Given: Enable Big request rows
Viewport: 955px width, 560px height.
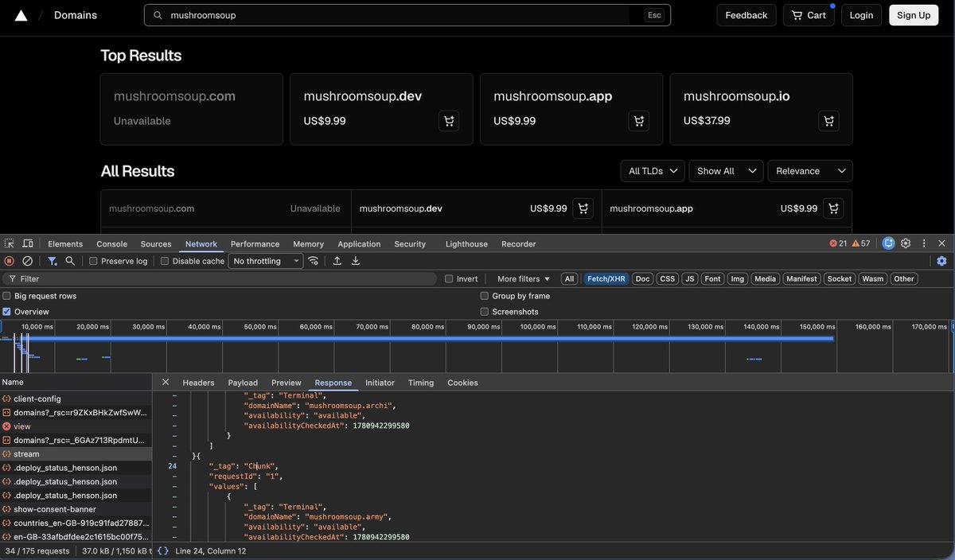Looking at the screenshot, I should [x=7, y=296].
